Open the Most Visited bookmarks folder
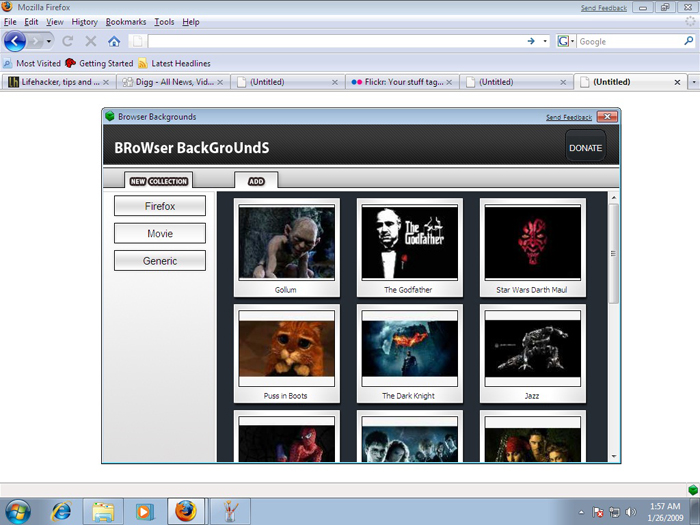 tap(32, 63)
